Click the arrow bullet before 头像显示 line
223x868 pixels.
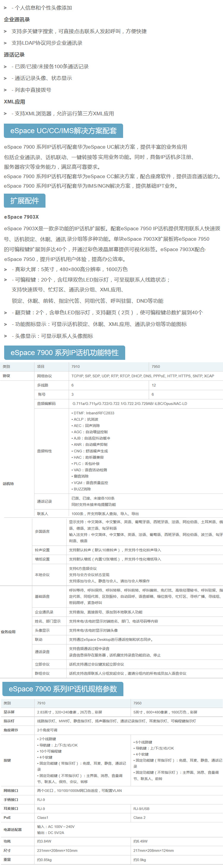pyautogui.click(x=5, y=336)
